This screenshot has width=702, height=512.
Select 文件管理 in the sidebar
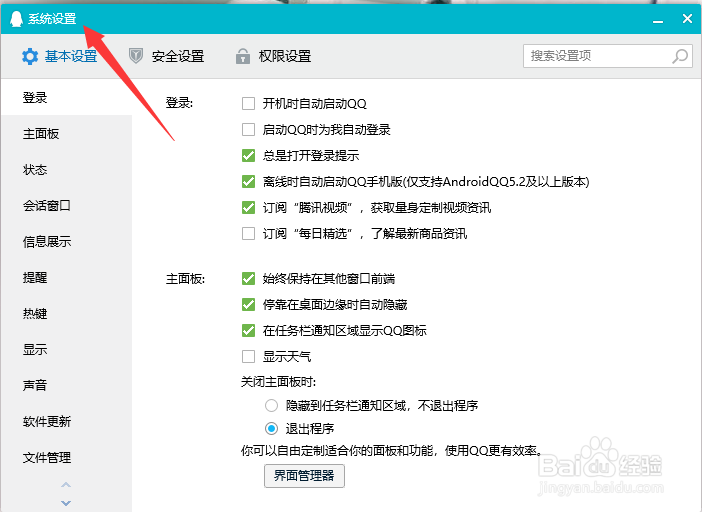point(66,457)
